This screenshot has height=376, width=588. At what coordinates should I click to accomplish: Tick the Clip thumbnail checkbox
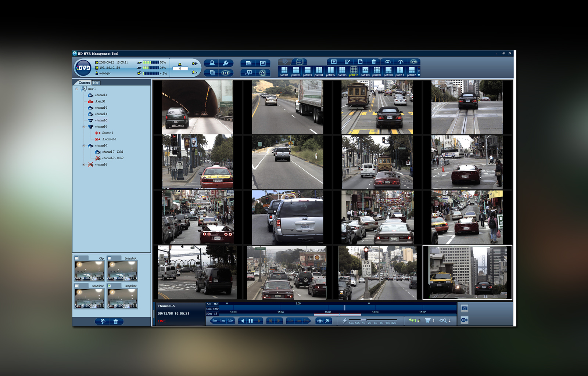76,258
